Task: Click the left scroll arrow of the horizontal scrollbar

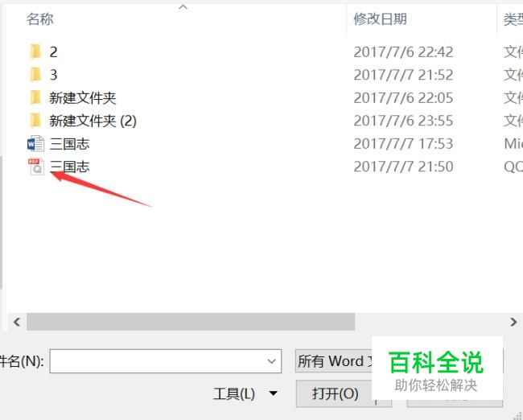Action: (17, 322)
